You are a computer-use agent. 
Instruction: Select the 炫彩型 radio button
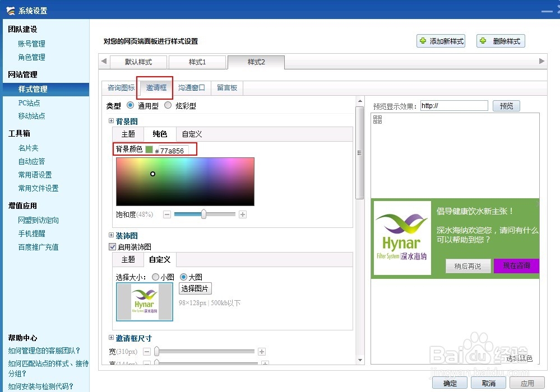click(x=168, y=106)
